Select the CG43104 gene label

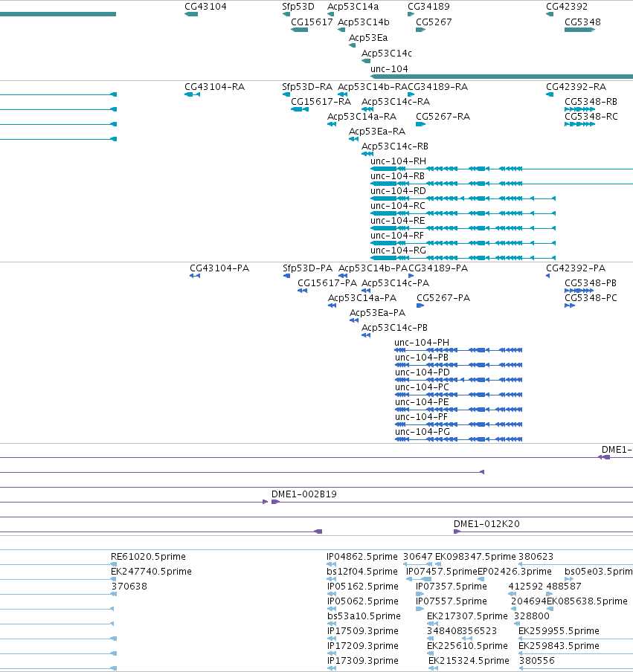(x=205, y=7)
